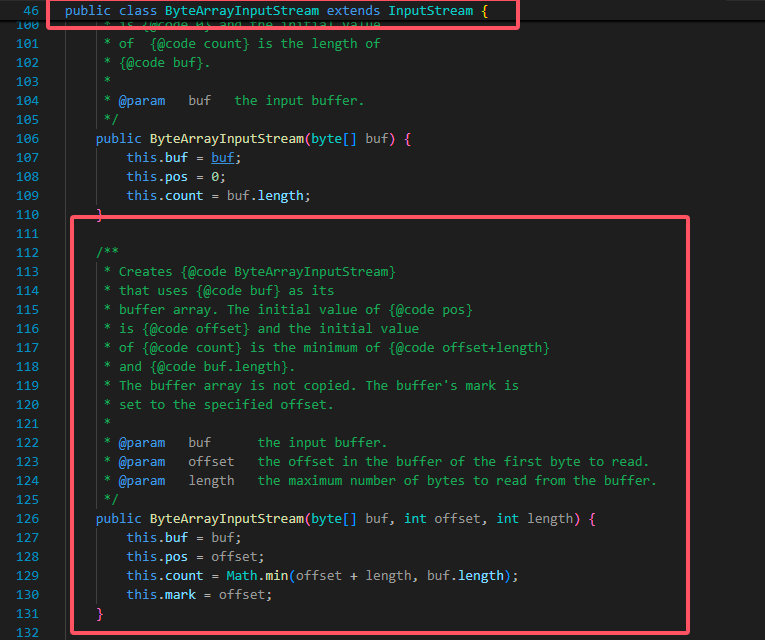This screenshot has height=640, width=765.
Task: Select line number 126 in the gutter
Action: [28, 518]
